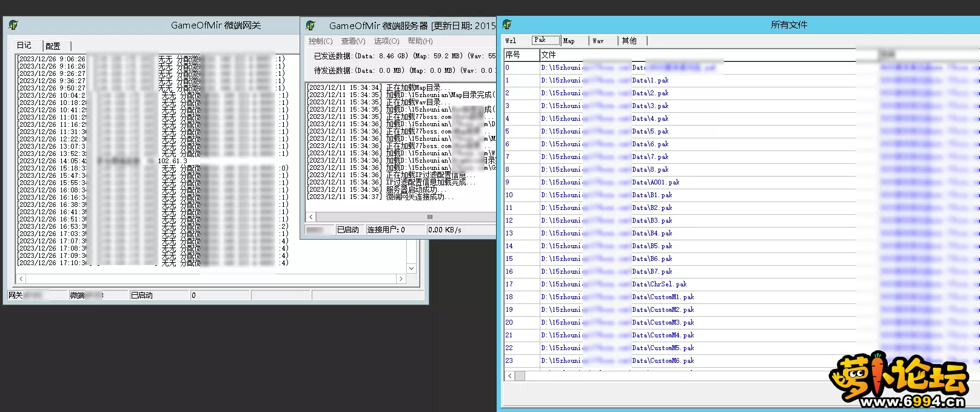Click scroll-right arrow in gateway log
This screenshot has height=412, width=980.
[400, 279]
